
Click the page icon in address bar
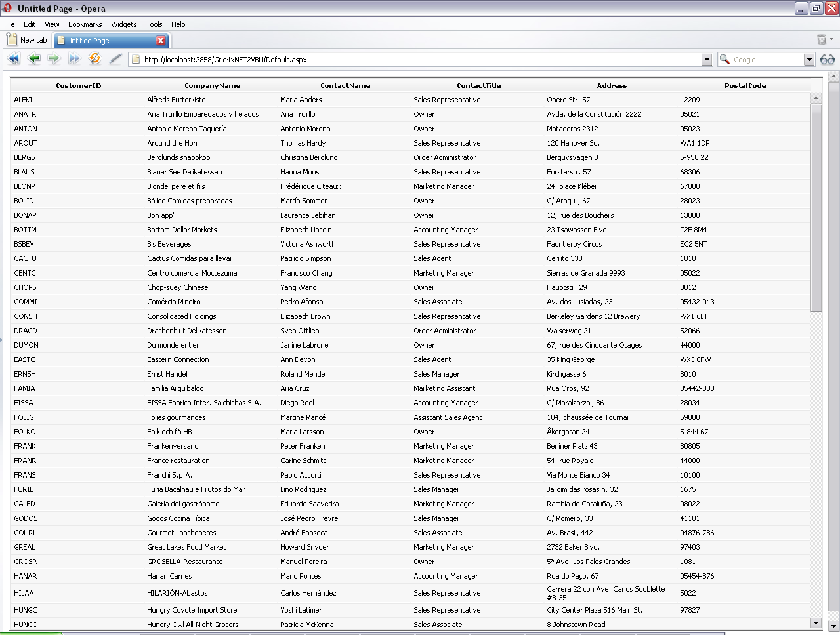click(x=136, y=60)
